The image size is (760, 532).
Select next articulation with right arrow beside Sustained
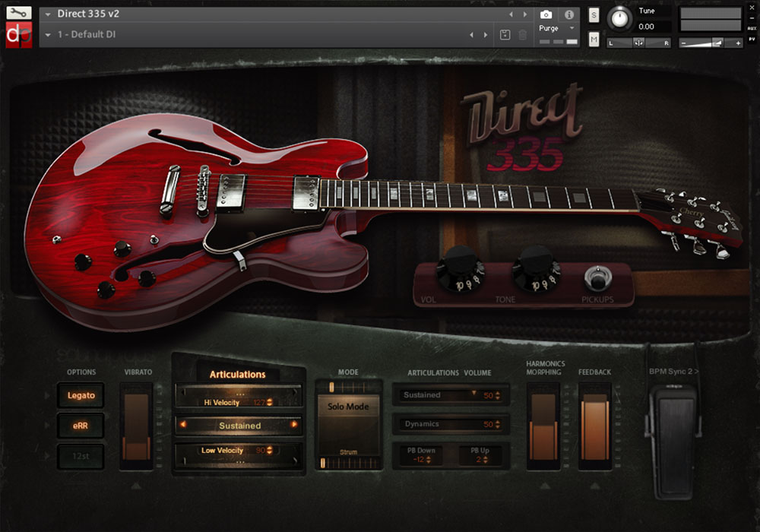(294, 424)
